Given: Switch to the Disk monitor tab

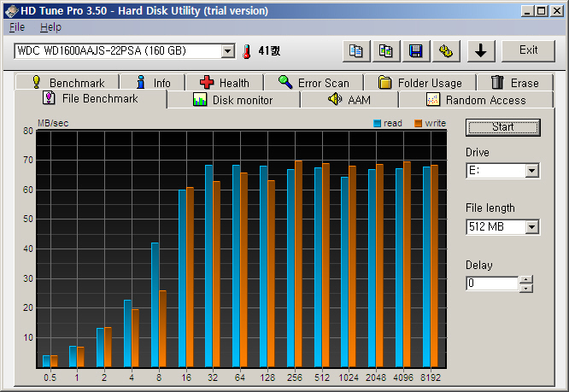Looking at the screenshot, I should click(234, 100).
